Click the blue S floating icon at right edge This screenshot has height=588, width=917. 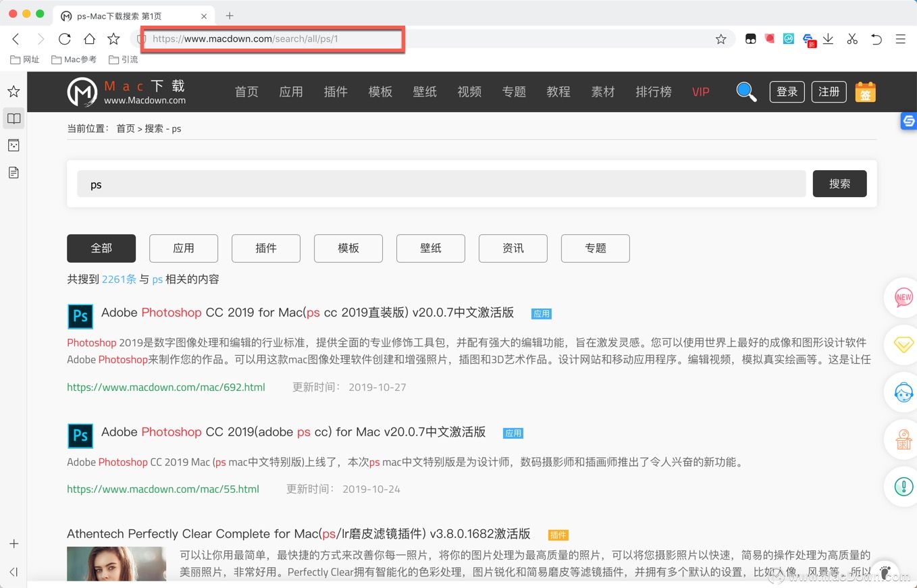coord(909,121)
